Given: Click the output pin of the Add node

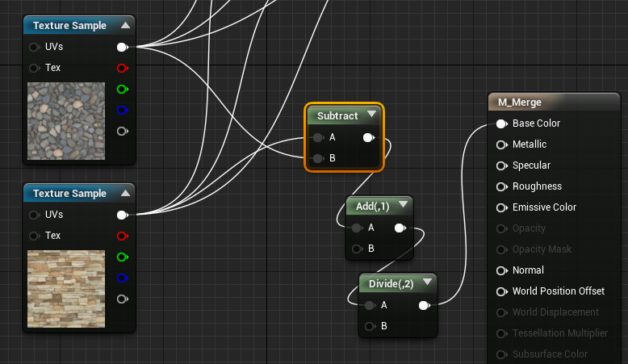Looking at the screenshot, I should (x=400, y=228).
